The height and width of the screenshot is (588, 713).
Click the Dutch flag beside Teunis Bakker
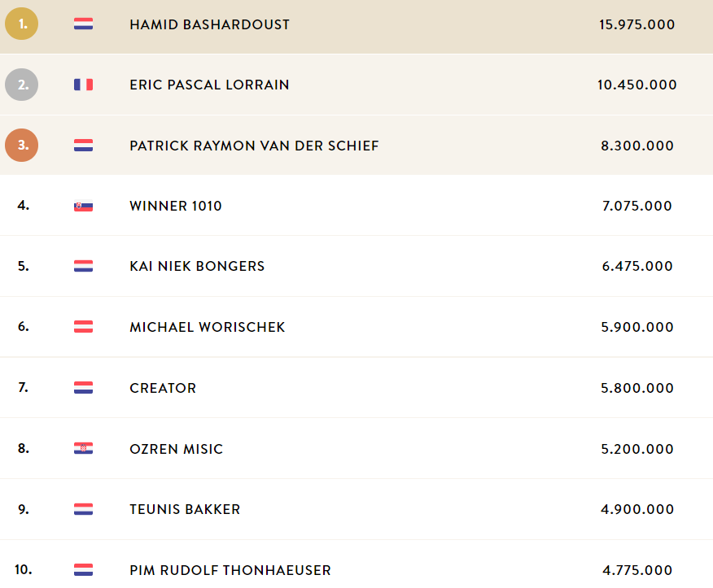(83, 509)
